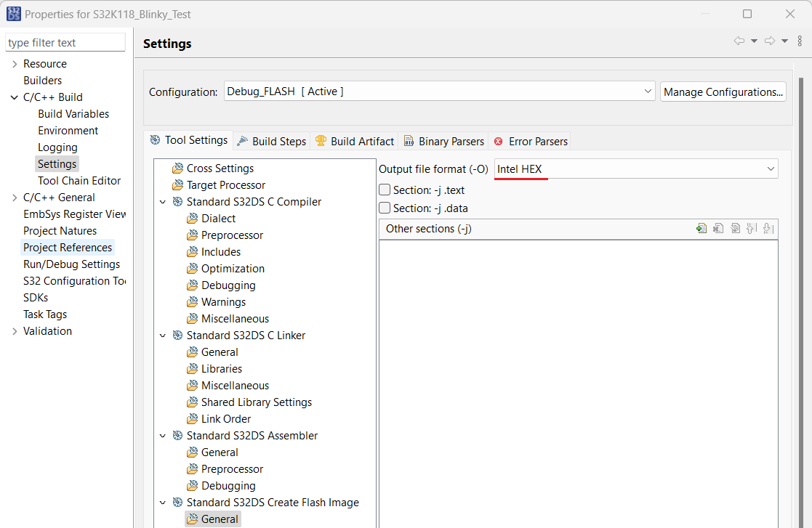Click the Cross Settings folder icon
812x528 pixels.
[x=177, y=168]
